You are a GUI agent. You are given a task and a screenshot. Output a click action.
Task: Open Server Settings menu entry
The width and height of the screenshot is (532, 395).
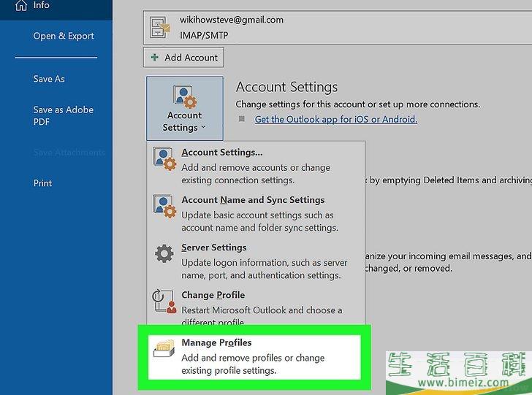click(256, 261)
